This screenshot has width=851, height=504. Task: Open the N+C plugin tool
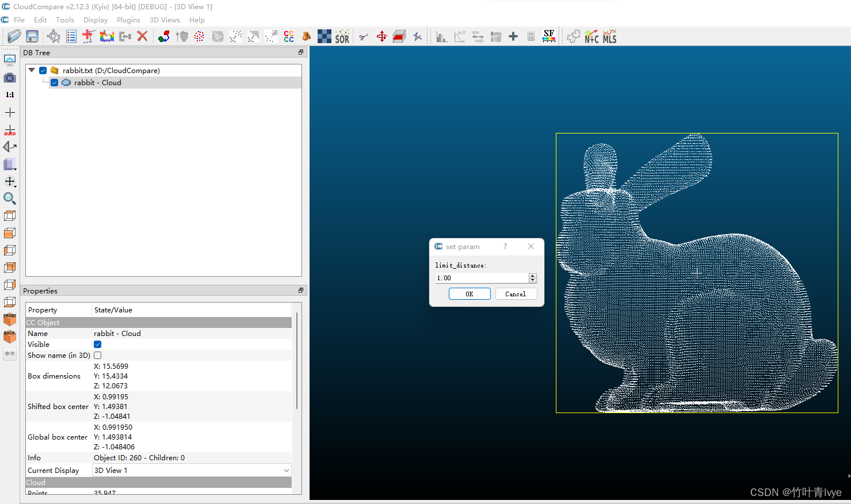591,37
